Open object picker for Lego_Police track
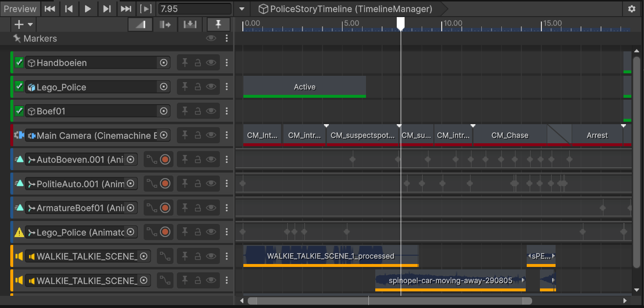The image size is (644, 308). [164, 87]
